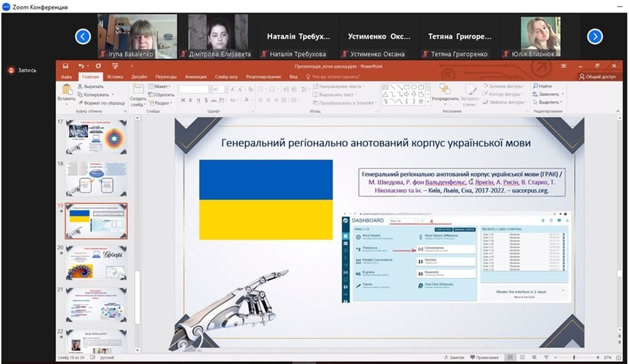Image resolution: width=630 pixels, height=364 pixels.
Task: Click Zoom's next participants arrow
Action: click(595, 36)
